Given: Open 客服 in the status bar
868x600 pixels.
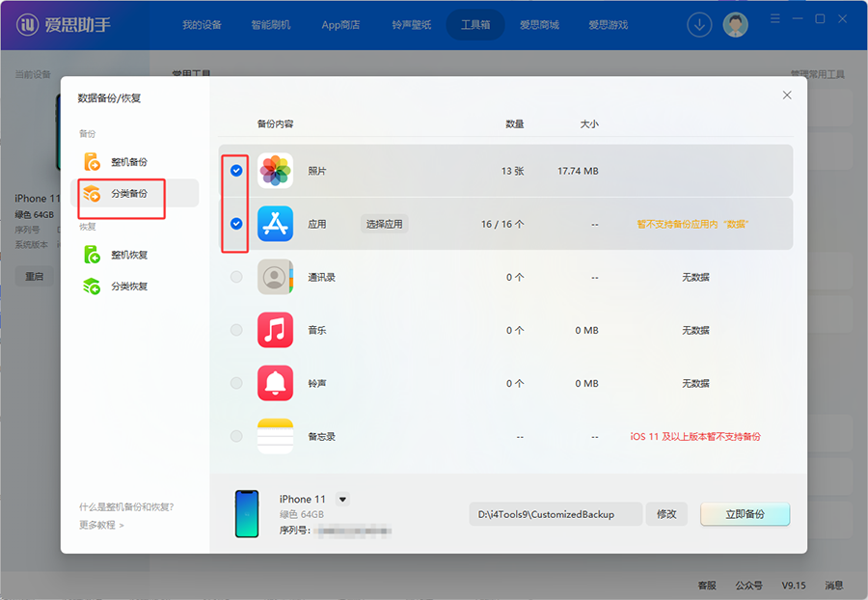Looking at the screenshot, I should [706, 586].
